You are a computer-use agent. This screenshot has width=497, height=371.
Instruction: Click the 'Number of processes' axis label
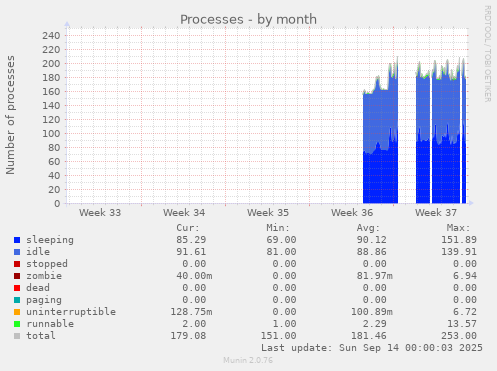pyautogui.click(x=10, y=115)
